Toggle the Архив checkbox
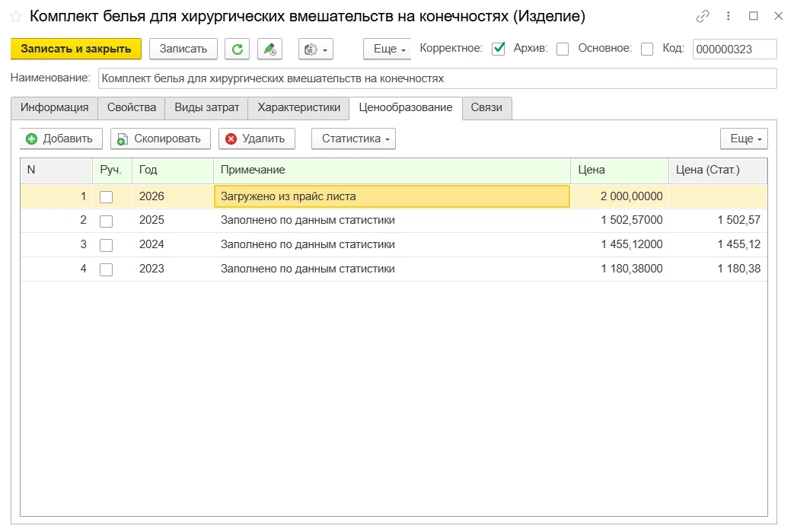The image size is (794, 532). (x=562, y=49)
